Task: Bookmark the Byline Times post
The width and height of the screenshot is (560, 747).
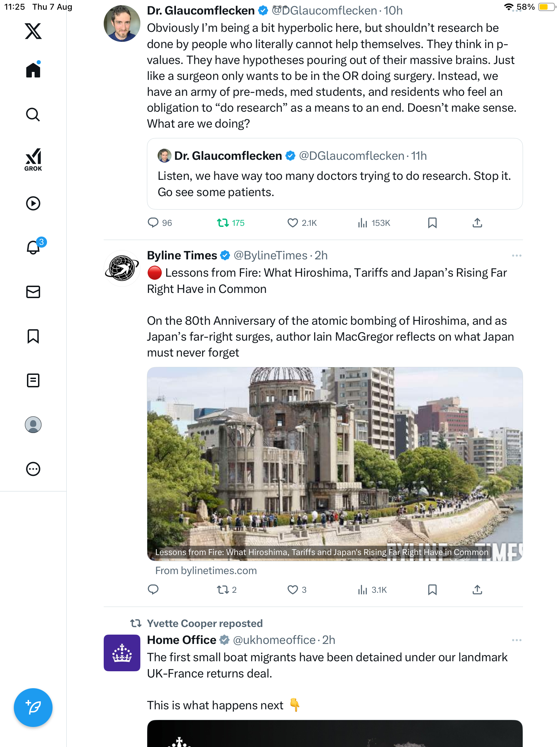Action: click(x=432, y=590)
